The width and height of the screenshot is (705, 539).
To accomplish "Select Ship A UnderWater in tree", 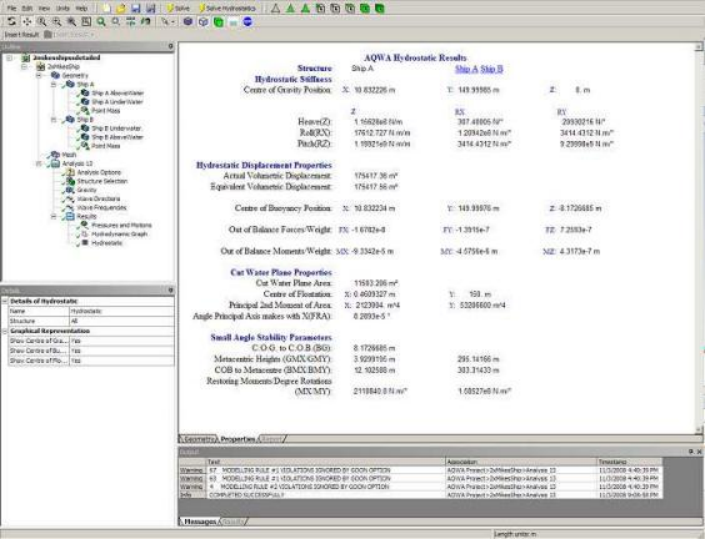I will 117,102.
